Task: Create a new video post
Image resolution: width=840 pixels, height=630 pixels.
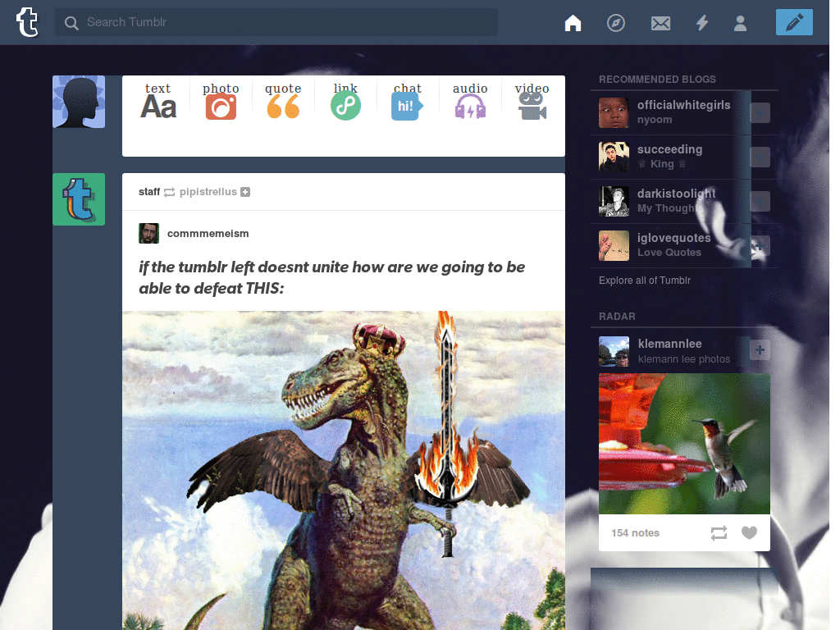Action: [x=532, y=101]
